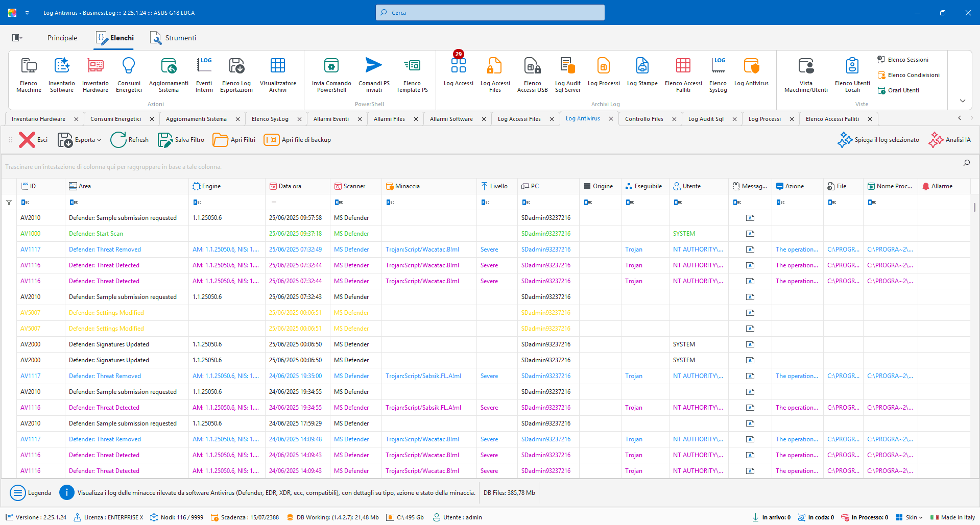Switch to the Allarmi Software tab
The image size is (980, 525).
451,119
